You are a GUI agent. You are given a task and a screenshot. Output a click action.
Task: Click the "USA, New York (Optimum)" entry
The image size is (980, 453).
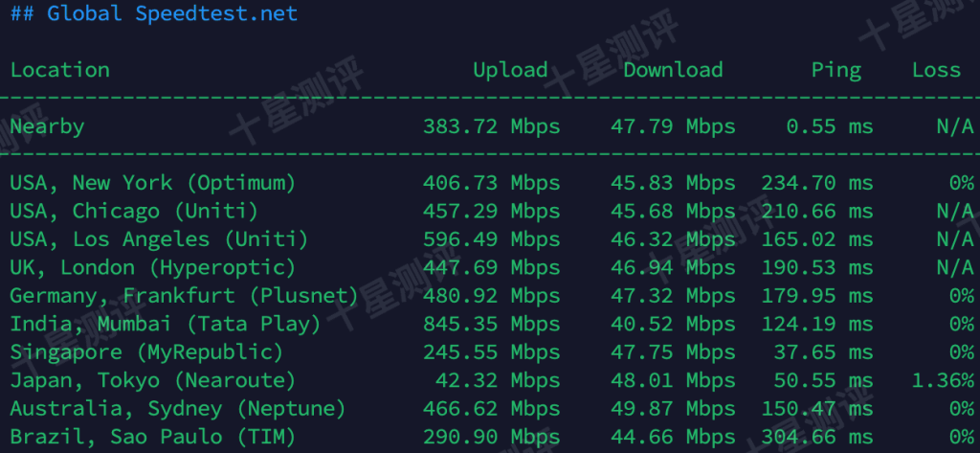coord(153,183)
